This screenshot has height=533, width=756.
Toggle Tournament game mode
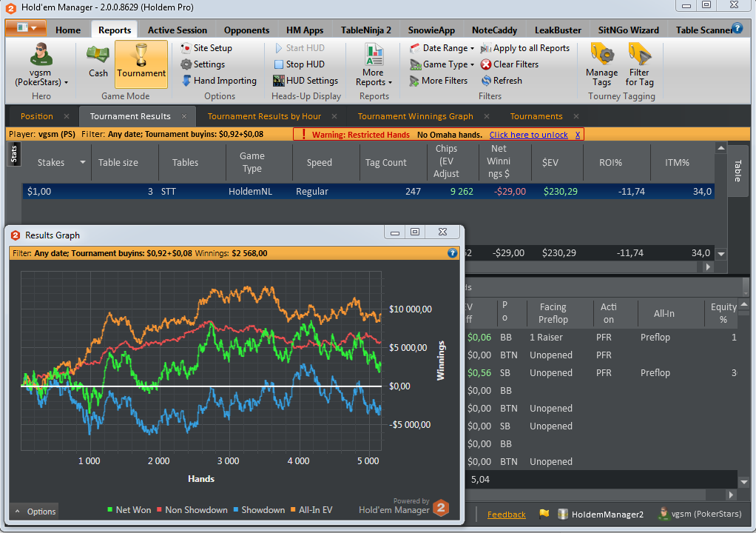coord(141,64)
